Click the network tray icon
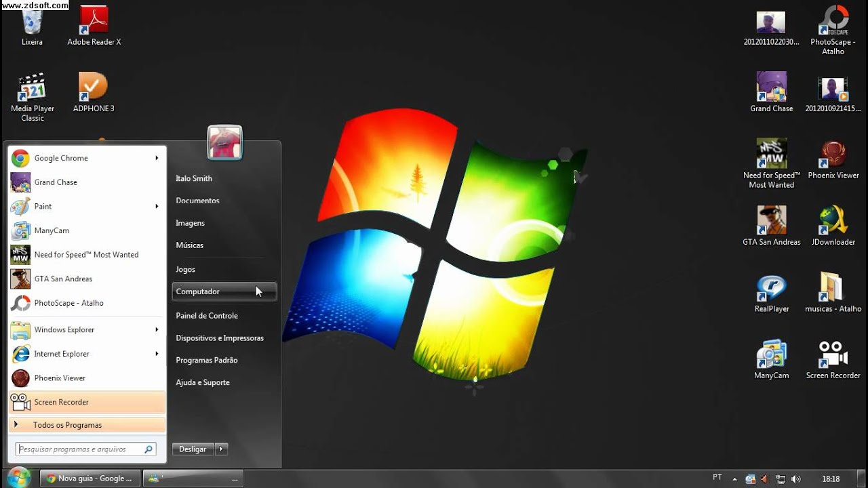The width and height of the screenshot is (868, 488). (781, 479)
